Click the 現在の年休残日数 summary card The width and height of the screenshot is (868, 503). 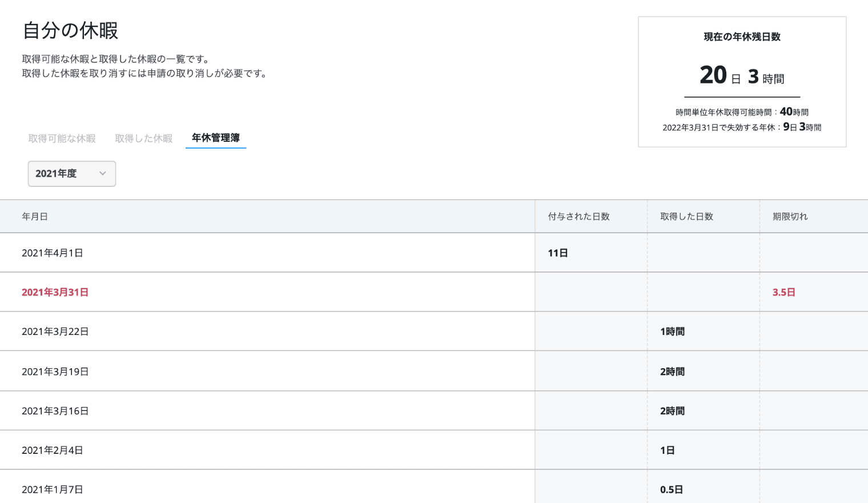tap(742, 82)
